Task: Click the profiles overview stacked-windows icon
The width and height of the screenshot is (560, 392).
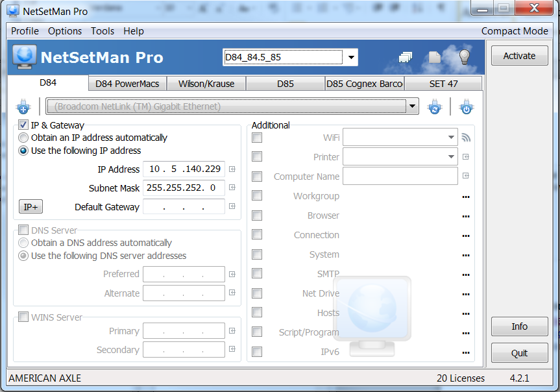Action: pos(405,57)
